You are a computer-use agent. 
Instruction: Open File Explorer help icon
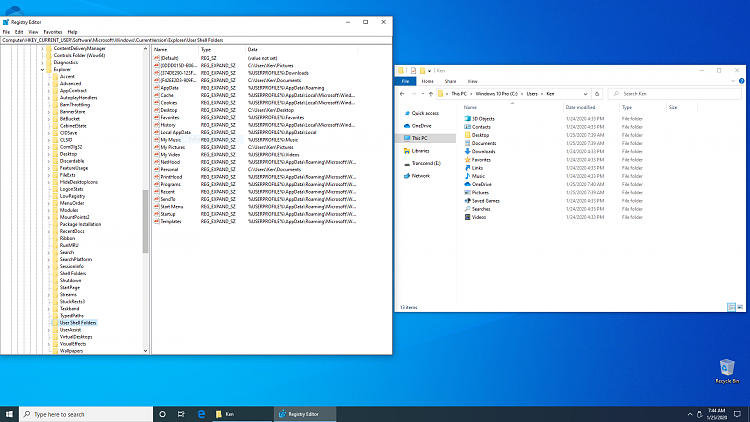[741, 81]
